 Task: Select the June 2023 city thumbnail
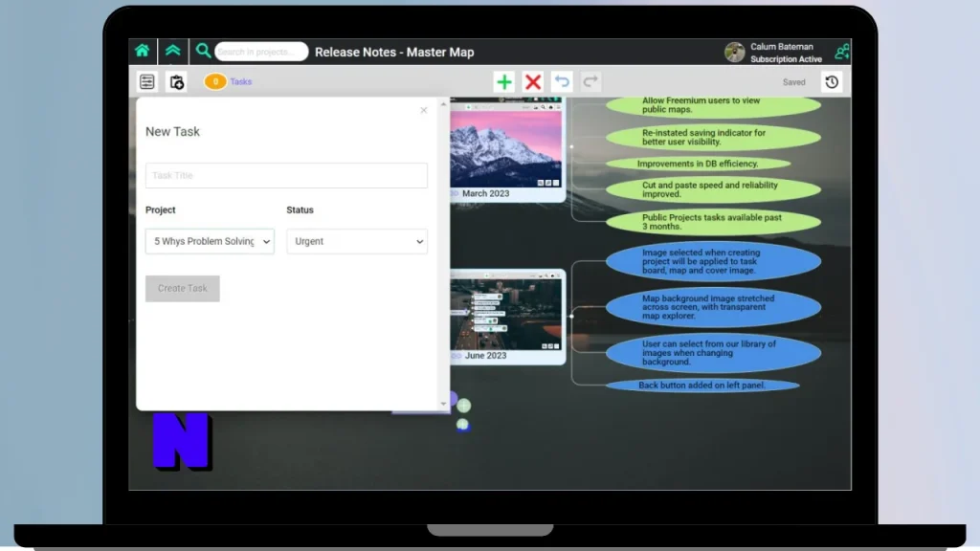click(x=505, y=314)
